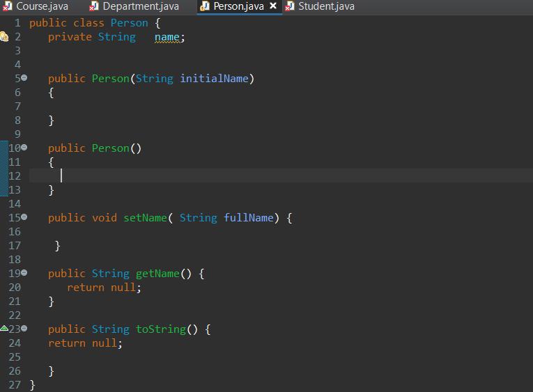
Task: Select the Person.java editor tab
Action: pyautogui.click(x=238, y=6)
